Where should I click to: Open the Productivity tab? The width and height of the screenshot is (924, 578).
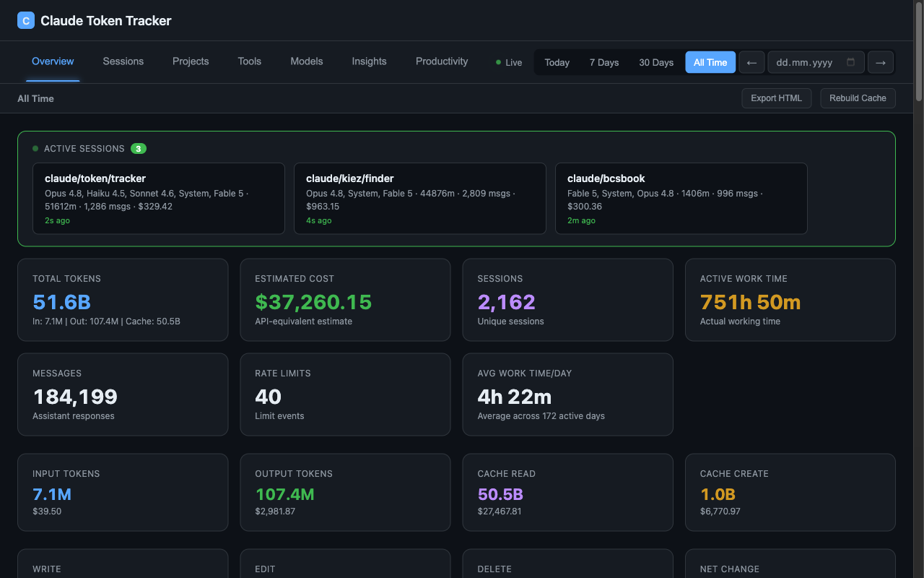(442, 61)
